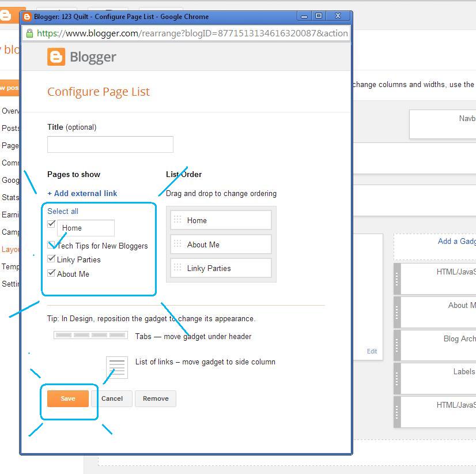
Task: Click Add external link
Action: point(82,193)
